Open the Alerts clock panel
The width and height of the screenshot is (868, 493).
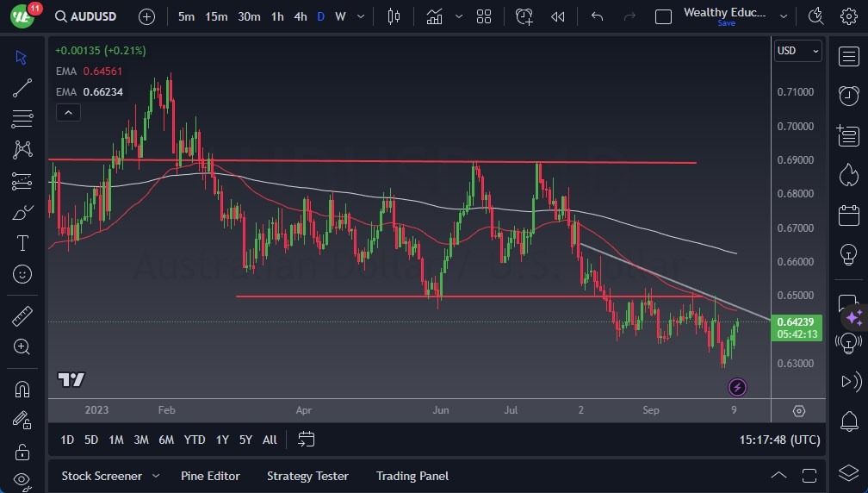point(848,95)
